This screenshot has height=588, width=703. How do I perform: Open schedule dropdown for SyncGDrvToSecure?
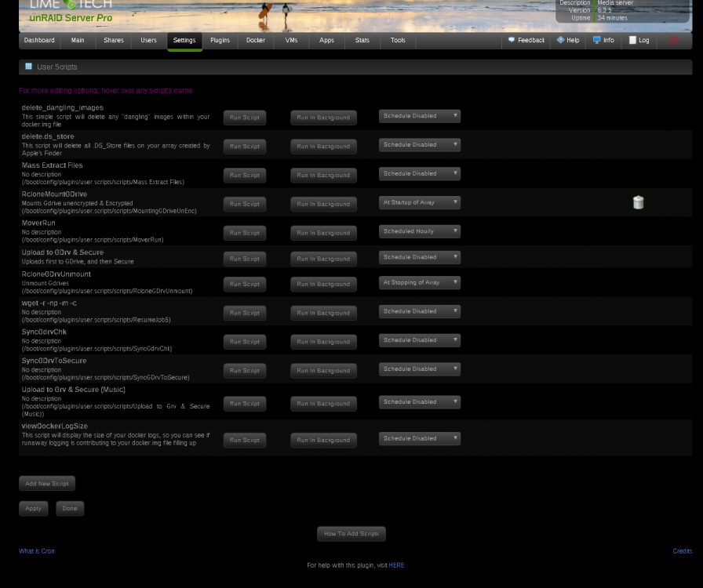(420, 368)
